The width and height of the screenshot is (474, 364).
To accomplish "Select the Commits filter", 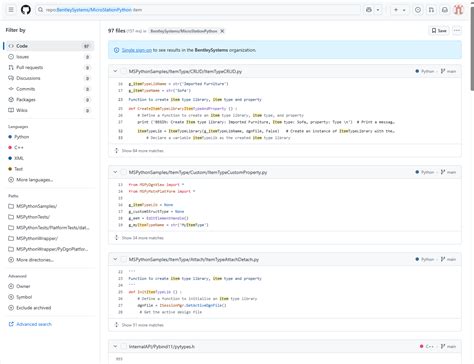I will [49, 89].
